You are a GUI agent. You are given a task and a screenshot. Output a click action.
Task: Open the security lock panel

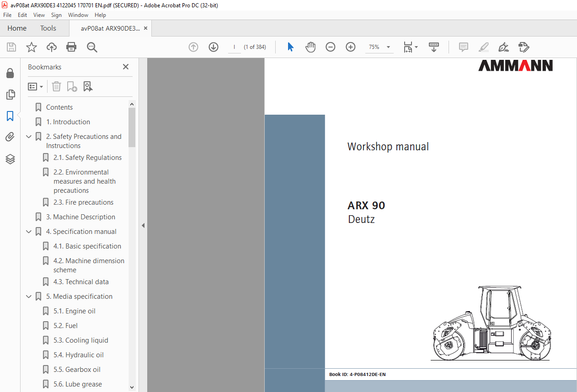coord(10,74)
